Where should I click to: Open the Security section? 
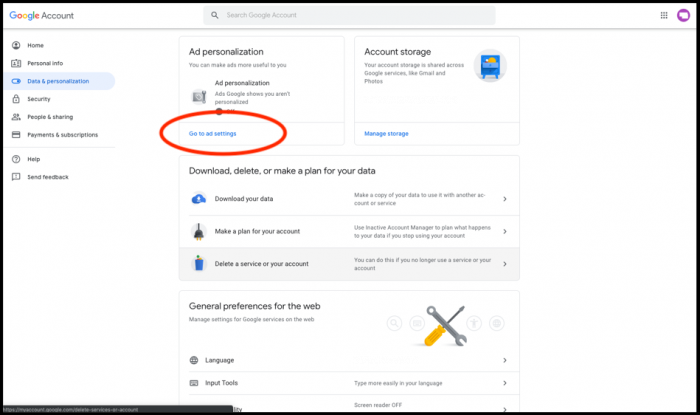[x=59, y=99]
